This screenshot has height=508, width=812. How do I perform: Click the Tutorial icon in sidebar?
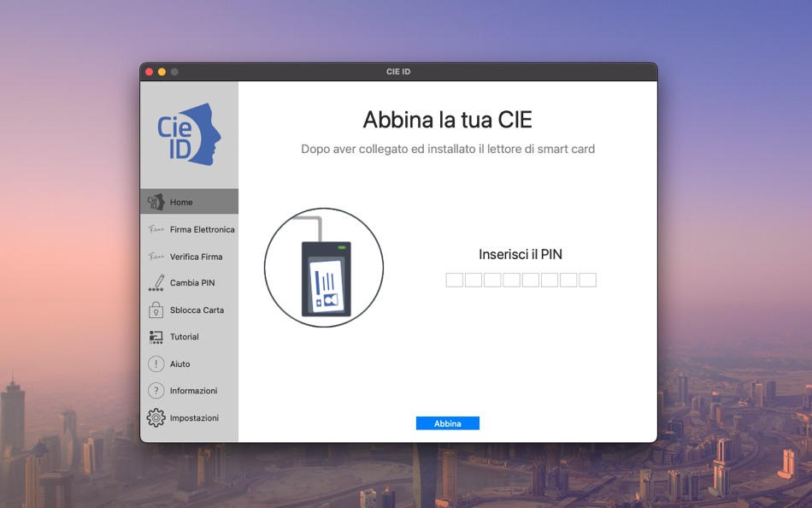click(x=156, y=337)
